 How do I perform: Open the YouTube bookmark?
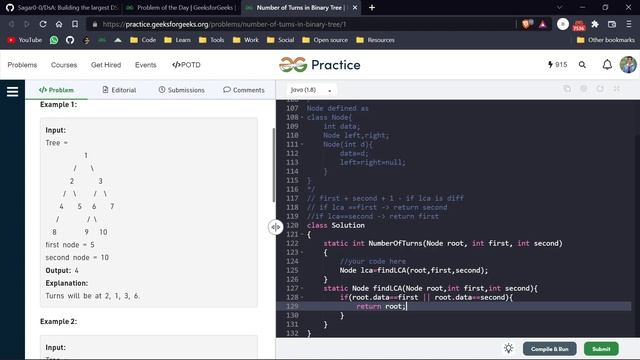24,40
